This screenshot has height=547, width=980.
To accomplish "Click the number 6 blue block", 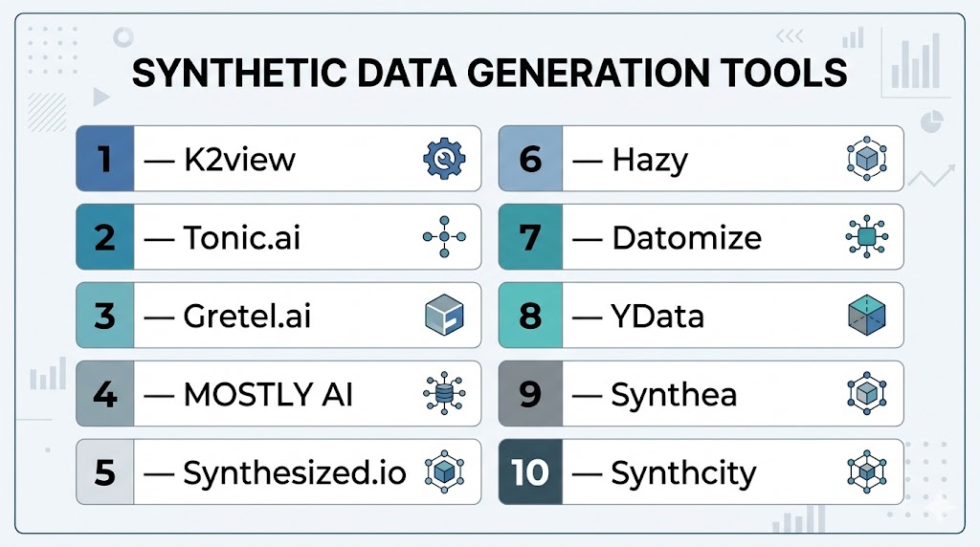I will 528,159.
